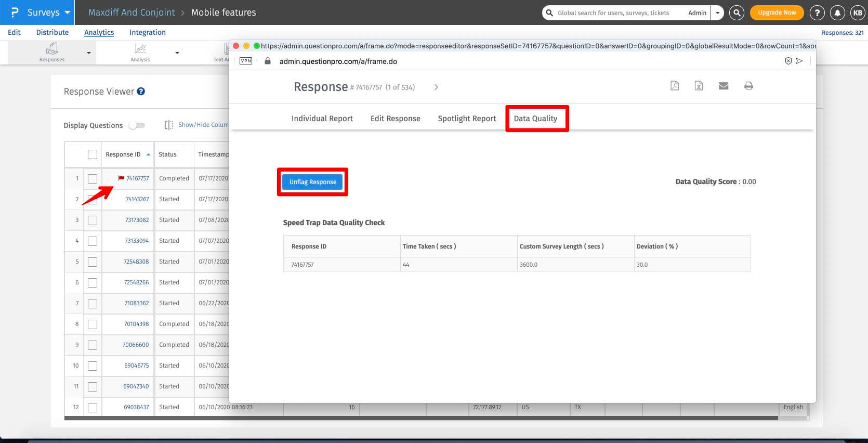Toggle Display Questions switch
The image size is (868, 443).
137,125
